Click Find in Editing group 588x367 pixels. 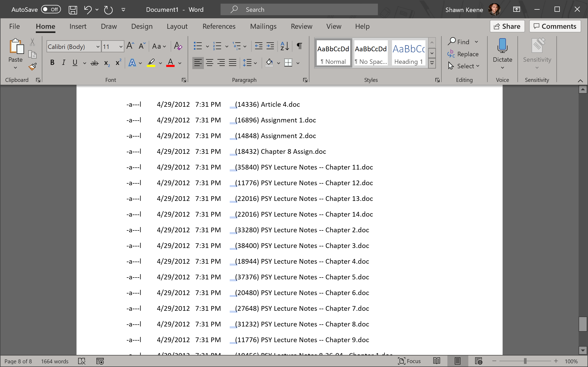coord(459,42)
